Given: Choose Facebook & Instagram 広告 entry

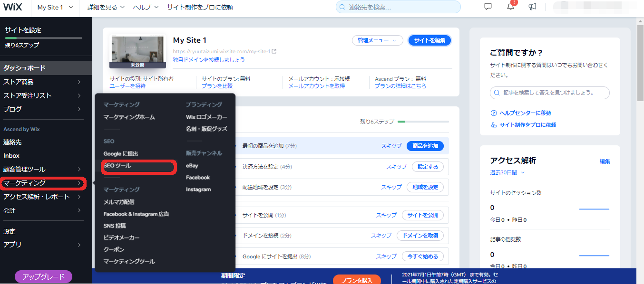Looking at the screenshot, I should [136, 214].
